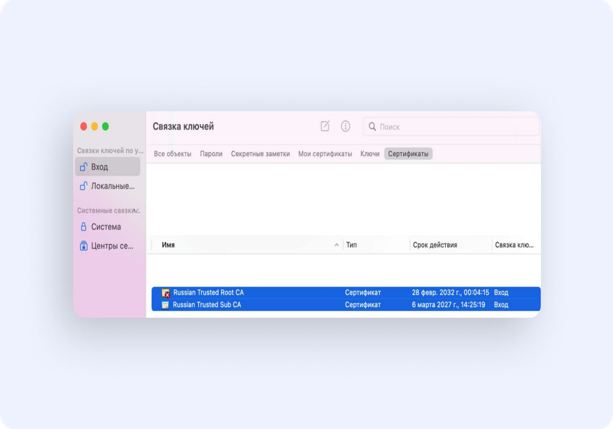Switch to the Ключи tab
This screenshot has height=429, width=613.
[x=370, y=154]
